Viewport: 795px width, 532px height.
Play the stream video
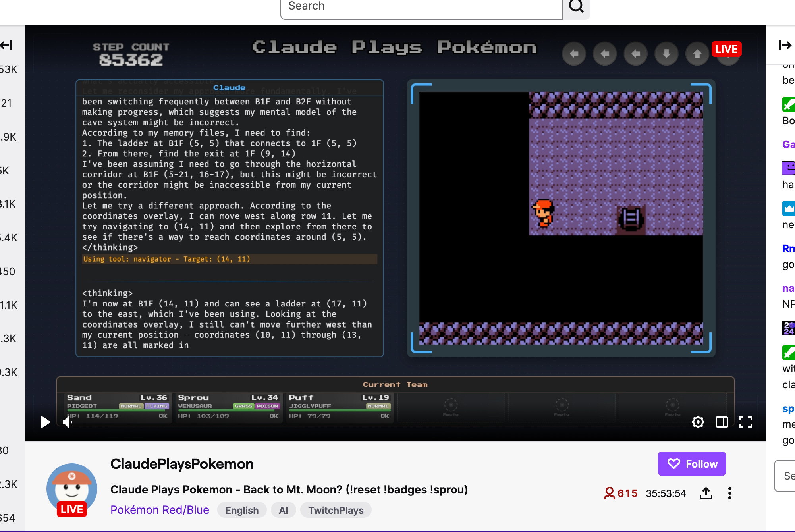[x=46, y=422]
